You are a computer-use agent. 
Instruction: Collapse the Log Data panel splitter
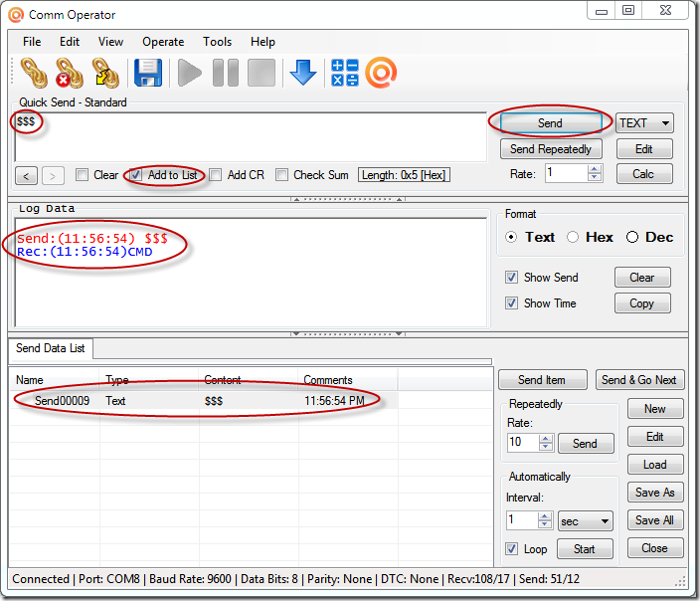click(x=348, y=333)
